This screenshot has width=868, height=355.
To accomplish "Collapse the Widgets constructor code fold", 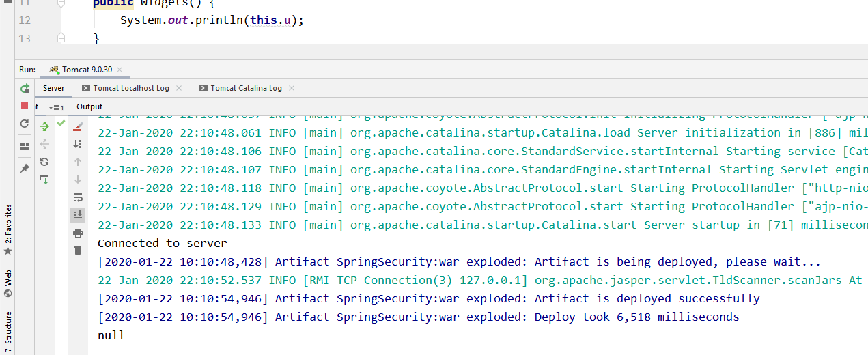I will pyautogui.click(x=61, y=4).
